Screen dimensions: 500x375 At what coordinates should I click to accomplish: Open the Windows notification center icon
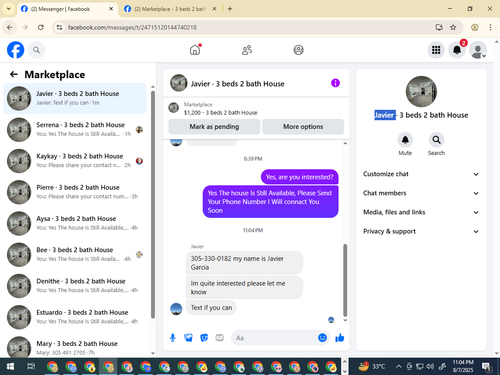pos(487,367)
